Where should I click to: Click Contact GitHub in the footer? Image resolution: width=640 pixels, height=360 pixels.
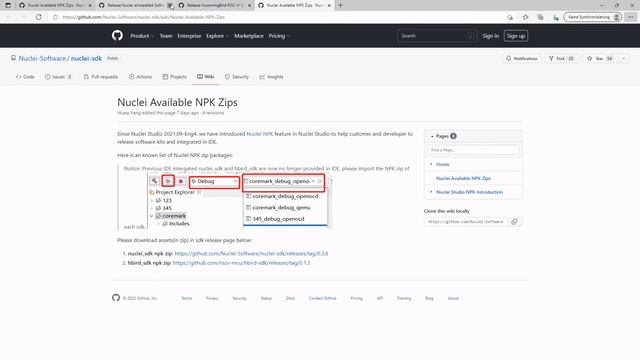322,298
